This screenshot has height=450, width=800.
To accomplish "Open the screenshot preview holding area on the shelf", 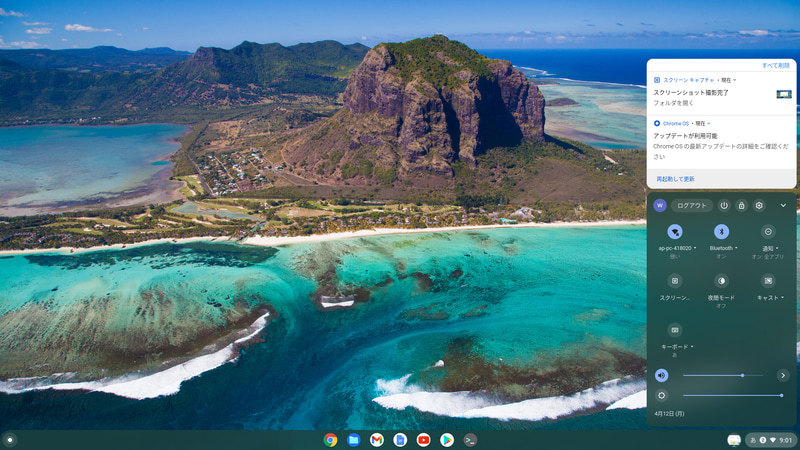I will 734,440.
